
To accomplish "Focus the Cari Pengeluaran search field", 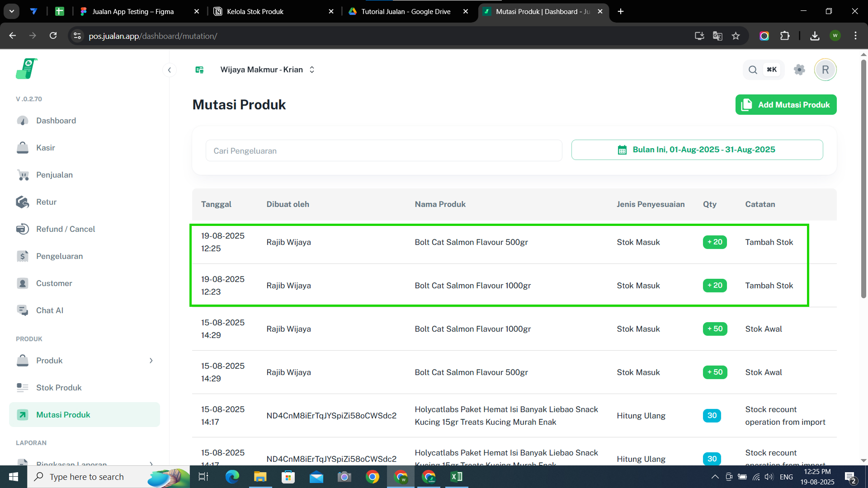I will coord(383,150).
